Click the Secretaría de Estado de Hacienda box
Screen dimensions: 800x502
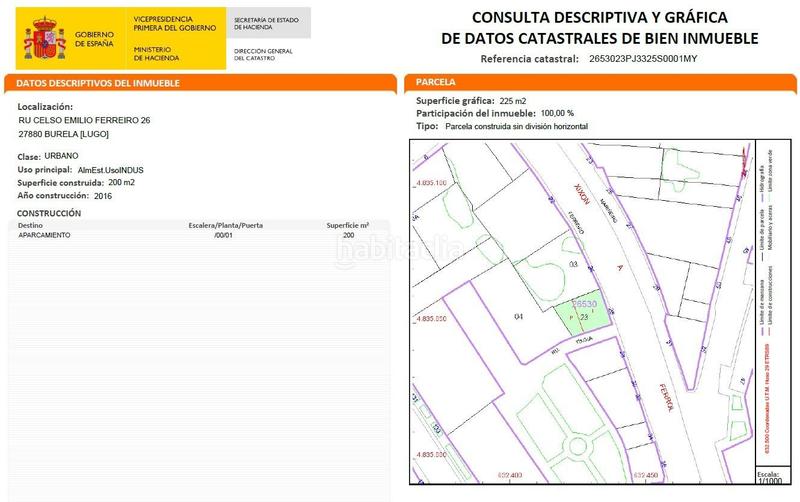[x=267, y=24]
